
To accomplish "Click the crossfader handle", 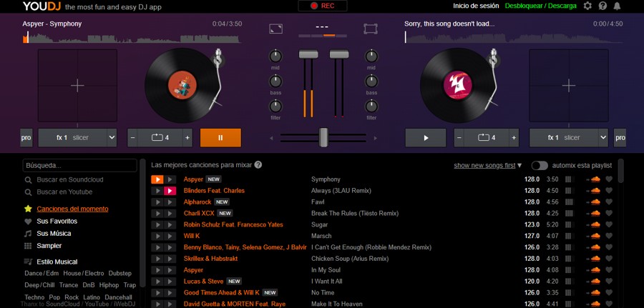I will 323,137.
